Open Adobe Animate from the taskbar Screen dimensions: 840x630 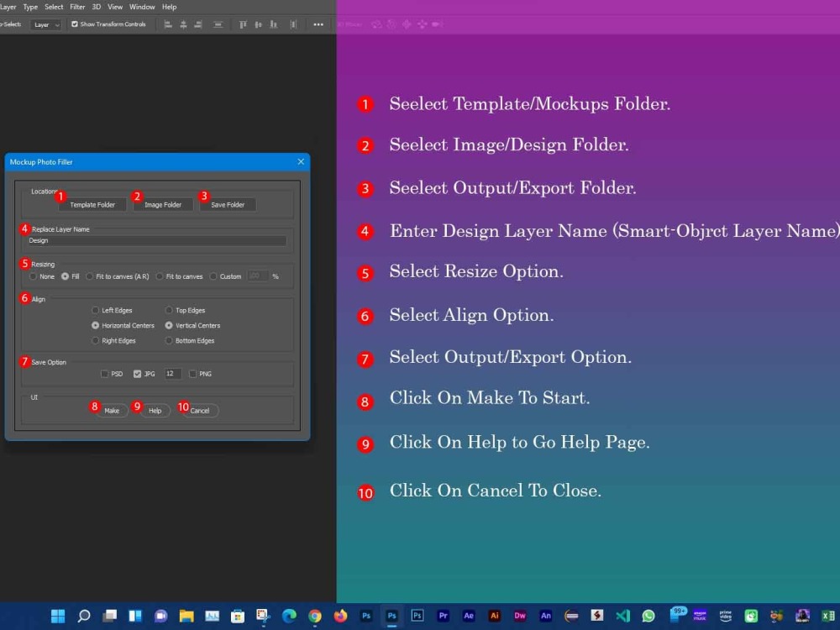tap(546, 616)
